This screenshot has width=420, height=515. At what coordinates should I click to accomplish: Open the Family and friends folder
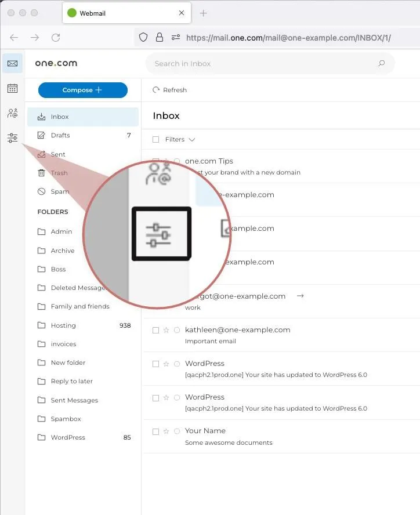point(83,306)
